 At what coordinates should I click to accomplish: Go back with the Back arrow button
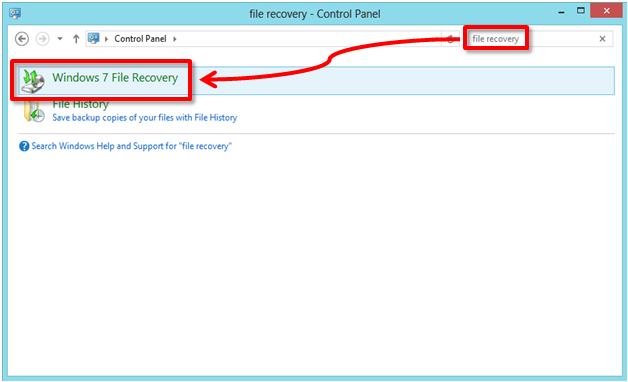pyautogui.click(x=22, y=39)
